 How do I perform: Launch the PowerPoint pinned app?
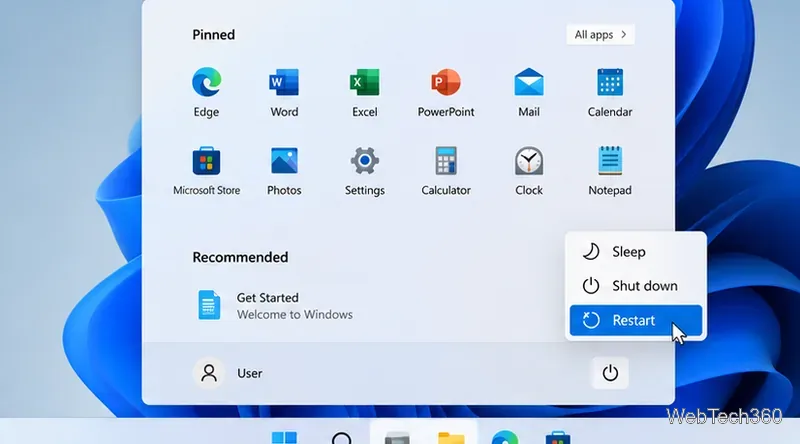point(445,92)
